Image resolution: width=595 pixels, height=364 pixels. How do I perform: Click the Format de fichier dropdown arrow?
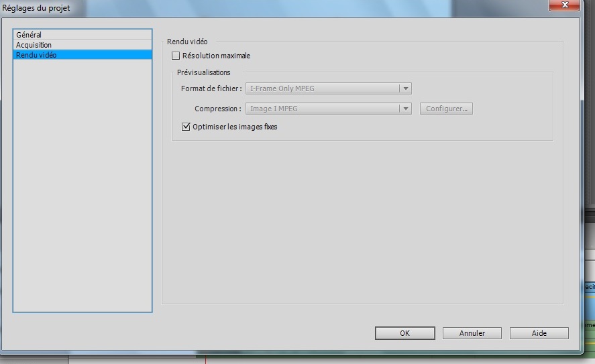pyautogui.click(x=406, y=88)
